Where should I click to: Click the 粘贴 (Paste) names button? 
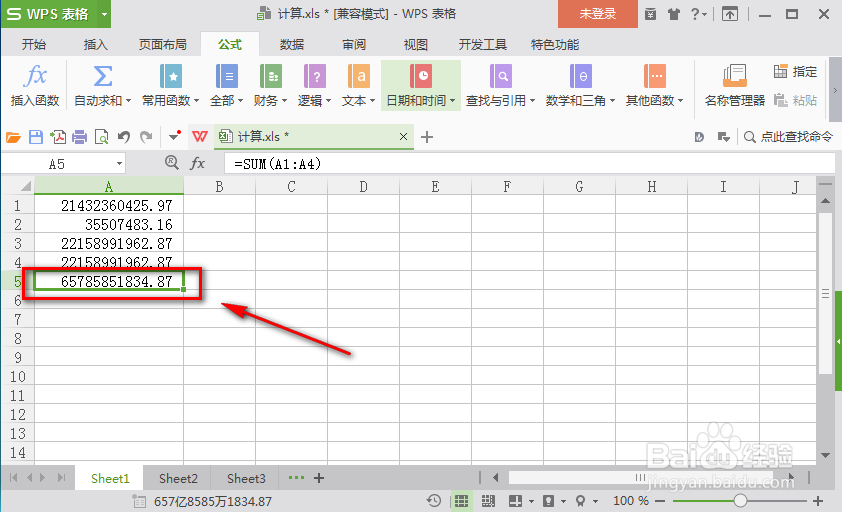(795, 100)
